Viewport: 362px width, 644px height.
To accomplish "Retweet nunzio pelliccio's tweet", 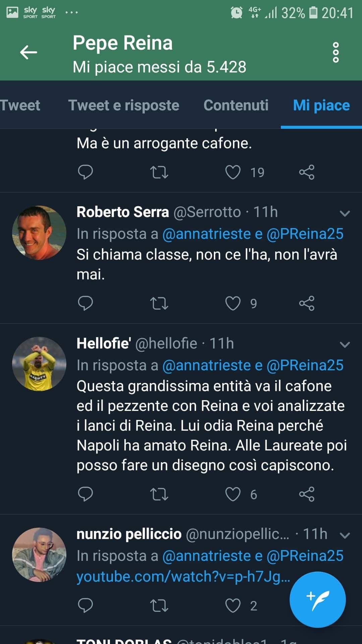I will pyautogui.click(x=159, y=605).
